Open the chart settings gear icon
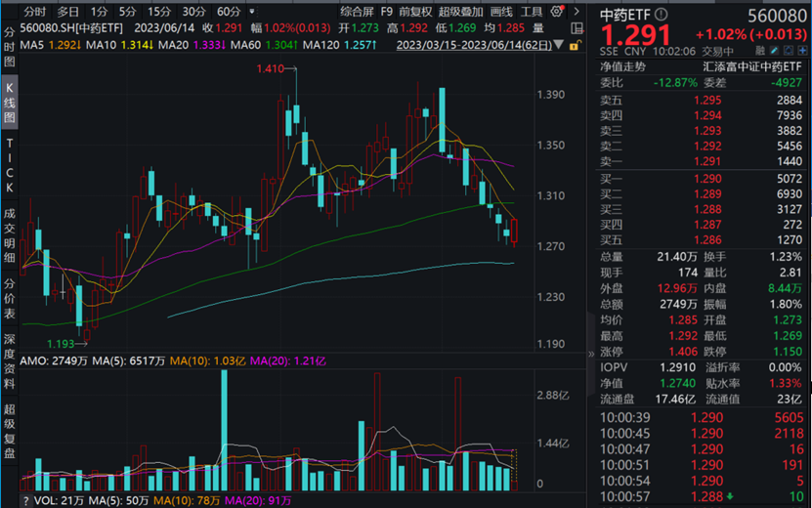Image resolution: width=812 pixels, height=508 pixels. click(x=557, y=11)
